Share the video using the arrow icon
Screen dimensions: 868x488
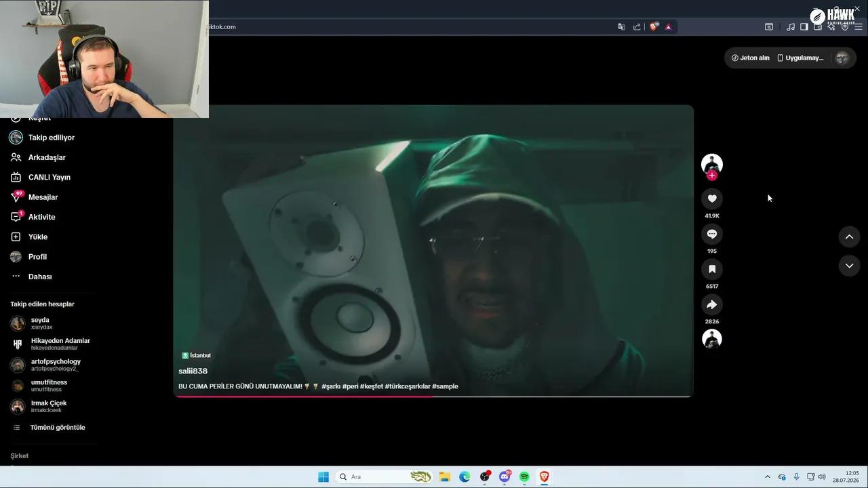click(x=711, y=304)
